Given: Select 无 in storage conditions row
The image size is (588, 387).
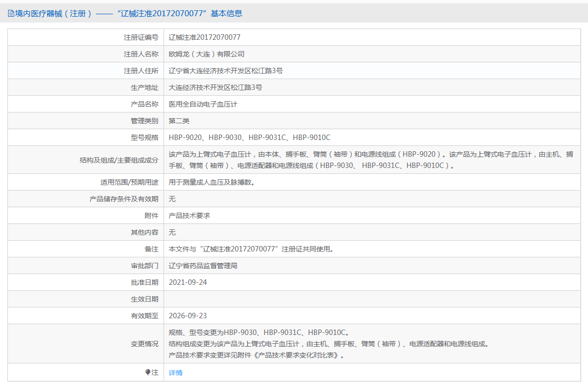Looking at the screenshot, I should pos(172,199).
